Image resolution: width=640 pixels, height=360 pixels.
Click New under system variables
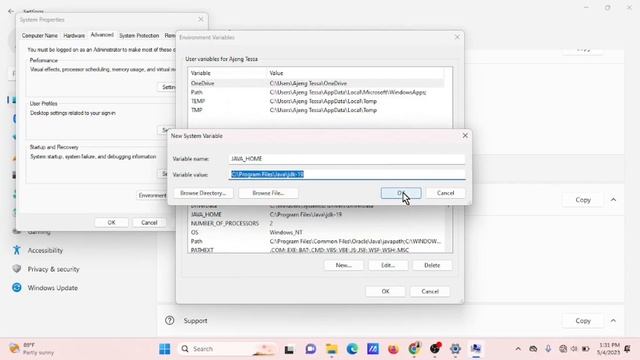(344, 265)
